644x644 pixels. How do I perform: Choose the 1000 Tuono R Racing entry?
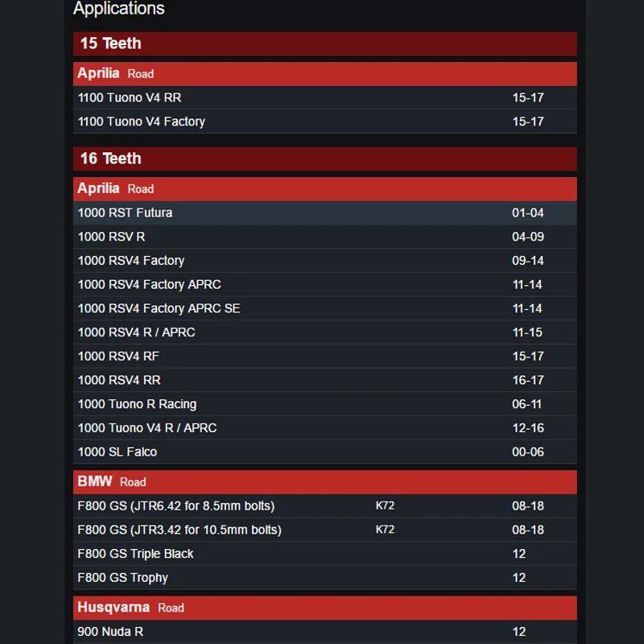pyautogui.click(x=325, y=404)
